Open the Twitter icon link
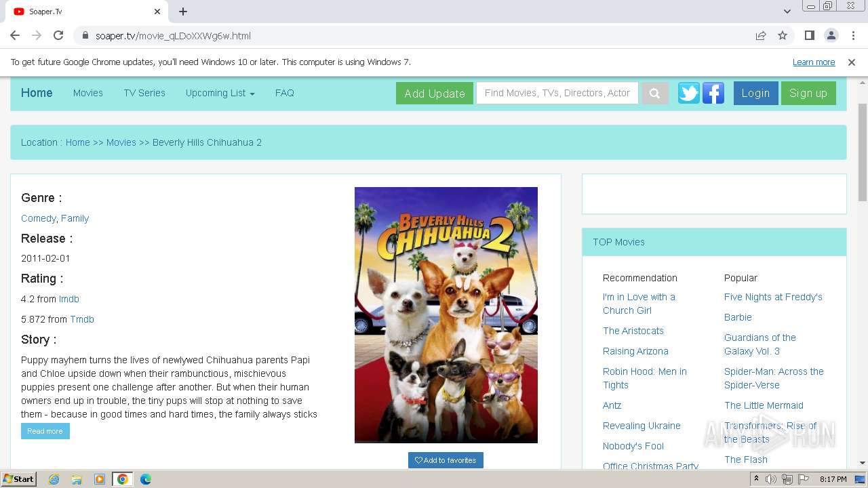 point(689,93)
